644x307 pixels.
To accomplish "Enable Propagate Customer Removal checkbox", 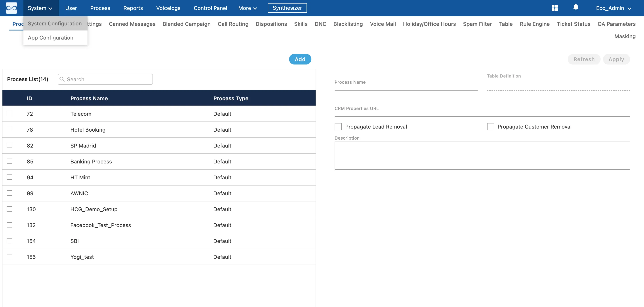I will (x=490, y=126).
